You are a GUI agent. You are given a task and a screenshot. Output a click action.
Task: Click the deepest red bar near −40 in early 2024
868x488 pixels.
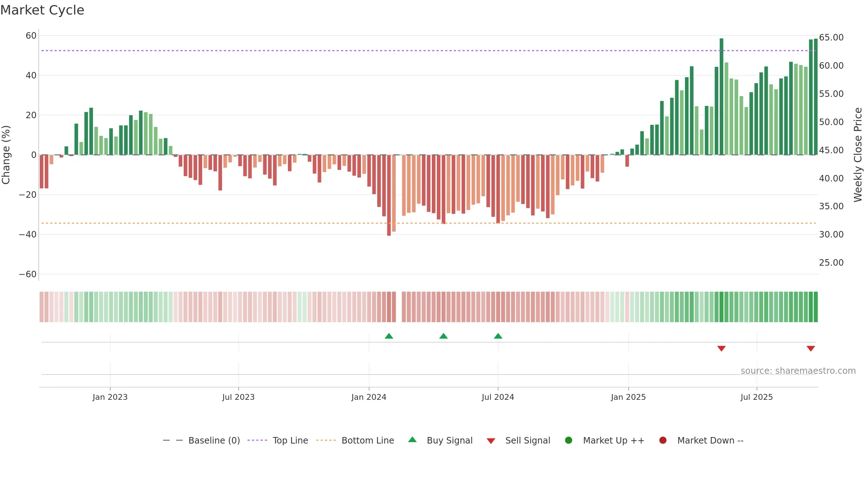389,195
